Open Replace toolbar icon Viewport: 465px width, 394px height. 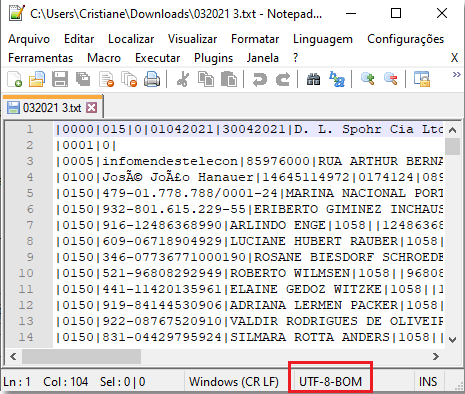pyautogui.click(x=337, y=79)
